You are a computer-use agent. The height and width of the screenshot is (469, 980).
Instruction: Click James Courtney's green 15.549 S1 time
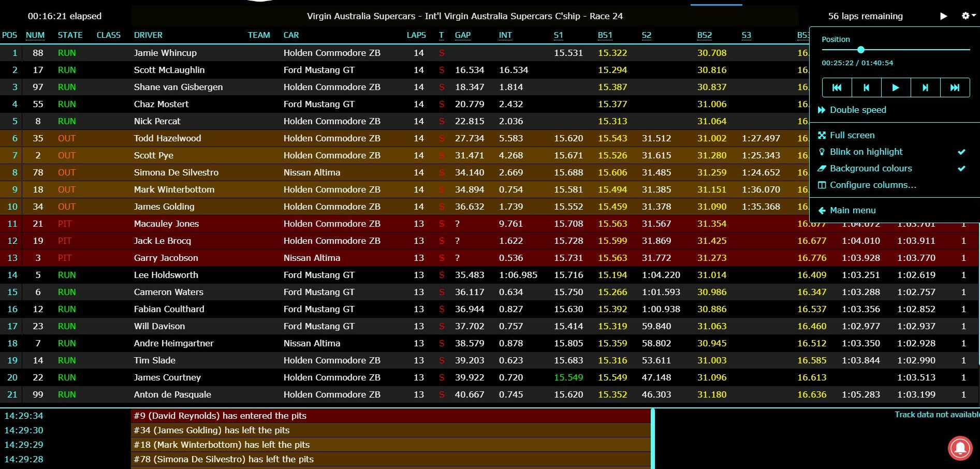click(x=568, y=377)
